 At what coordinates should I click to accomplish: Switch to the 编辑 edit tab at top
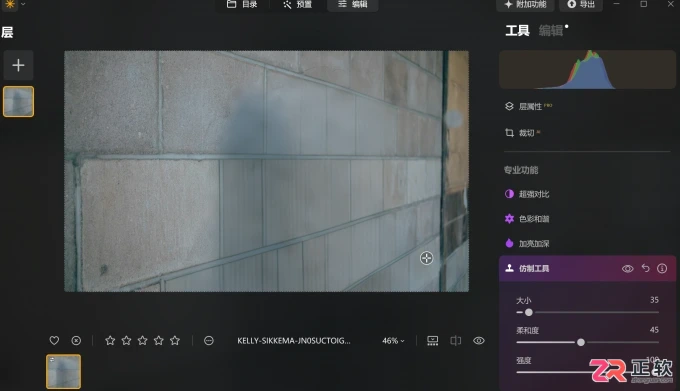[x=353, y=4]
